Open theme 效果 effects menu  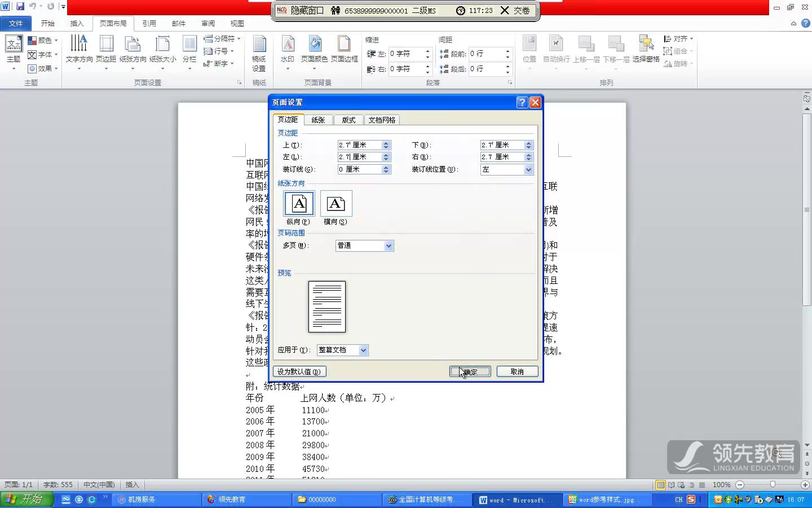43,69
